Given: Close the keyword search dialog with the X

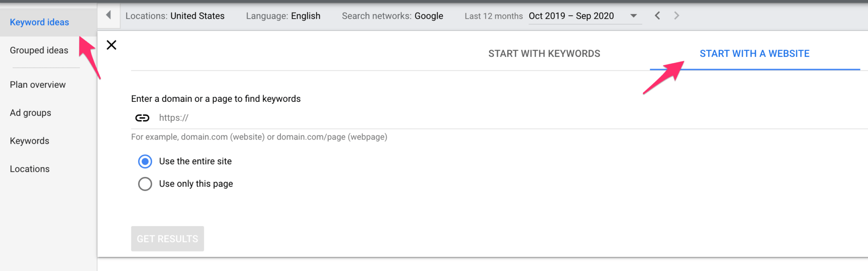Looking at the screenshot, I should click(111, 45).
